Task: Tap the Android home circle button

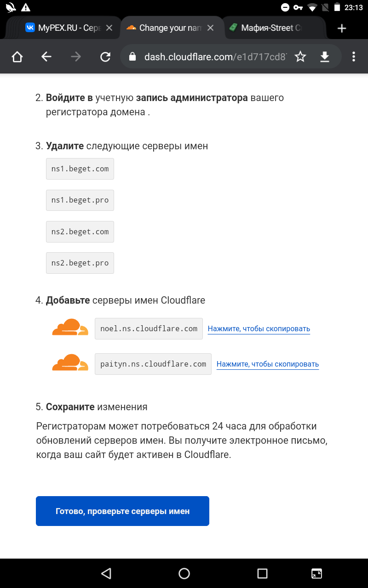Action: click(184, 573)
